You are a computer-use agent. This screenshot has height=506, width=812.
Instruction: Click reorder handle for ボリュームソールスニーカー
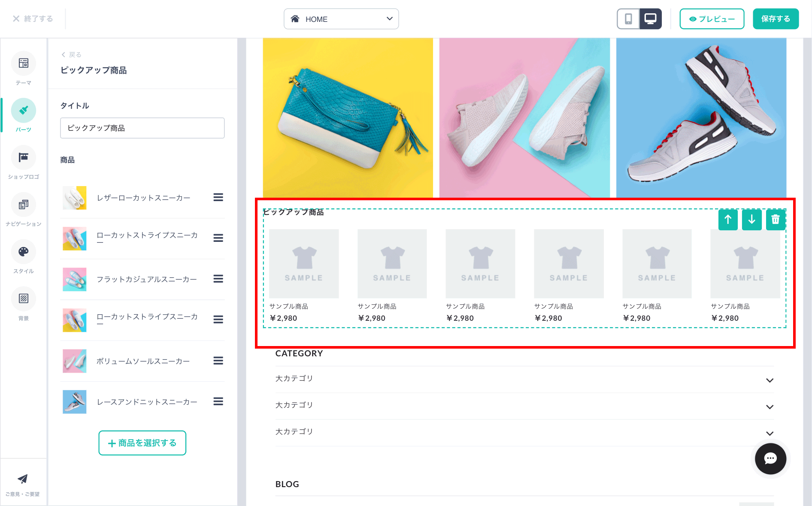(218, 361)
